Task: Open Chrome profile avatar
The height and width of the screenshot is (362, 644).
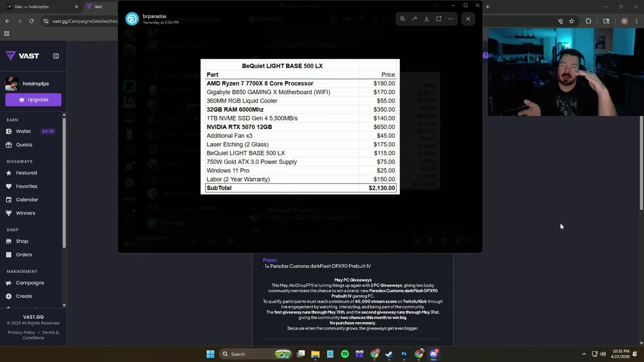Action: click(624, 21)
